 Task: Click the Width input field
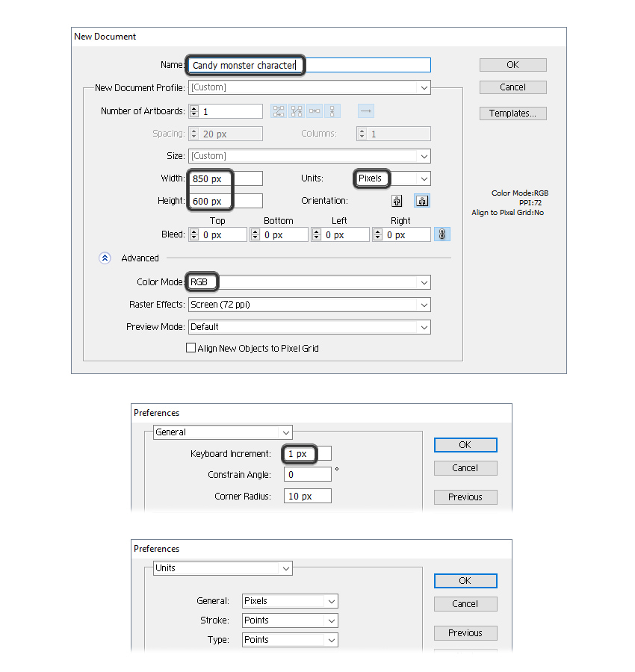click(x=226, y=178)
